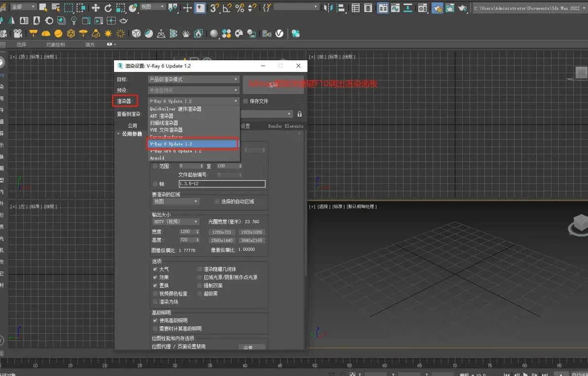
Task: Activate the Select and Scale tool
Action: [120, 7]
